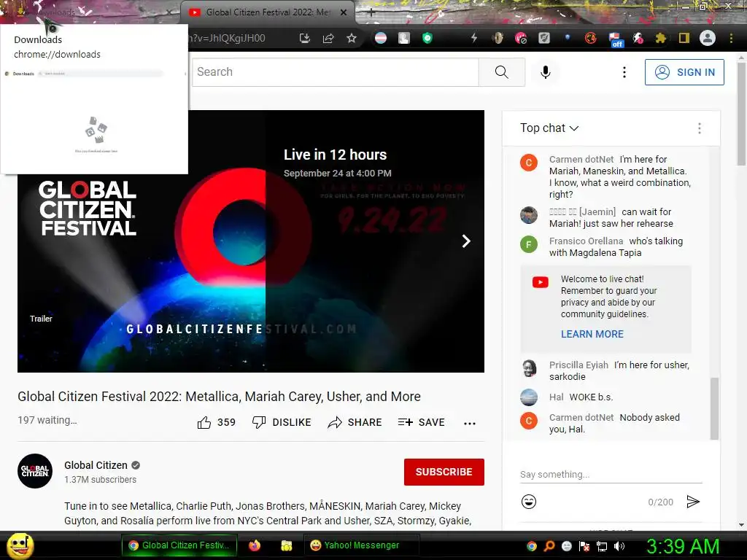This screenshot has width=747, height=560.
Task: Click the lightning bolt extension icon
Action: [x=474, y=38]
